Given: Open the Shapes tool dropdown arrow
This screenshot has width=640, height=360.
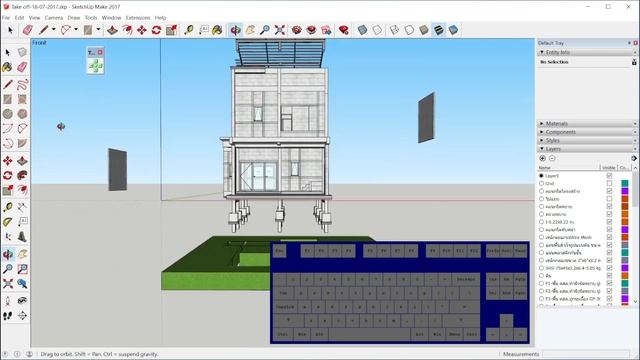Looking at the screenshot, I should point(98,29).
